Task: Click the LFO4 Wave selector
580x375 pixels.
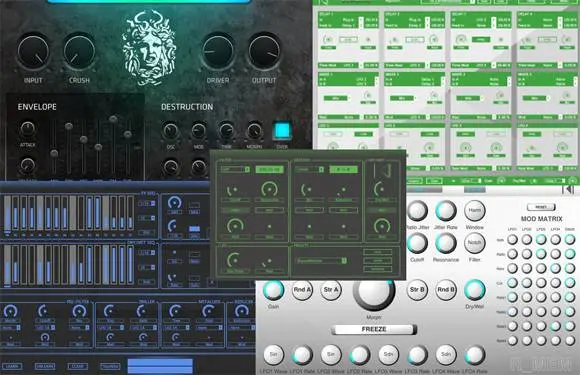Action: click(446, 355)
